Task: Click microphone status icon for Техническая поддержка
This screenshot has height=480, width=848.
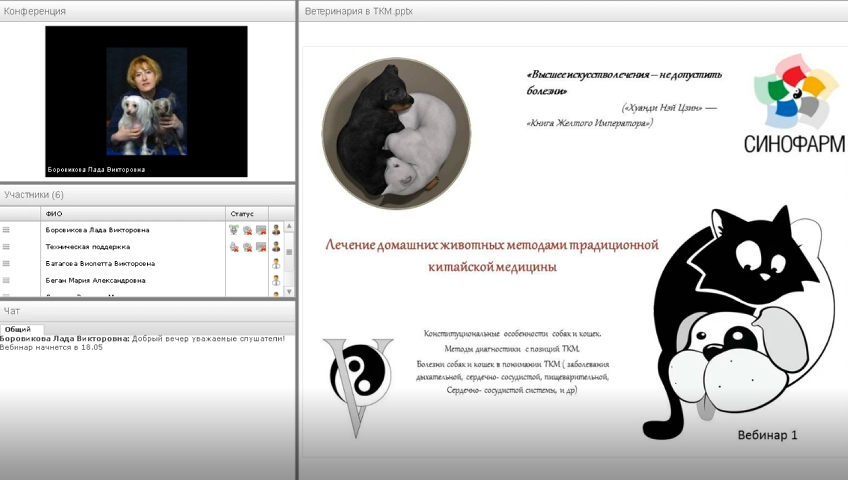Action: pos(234,247)
